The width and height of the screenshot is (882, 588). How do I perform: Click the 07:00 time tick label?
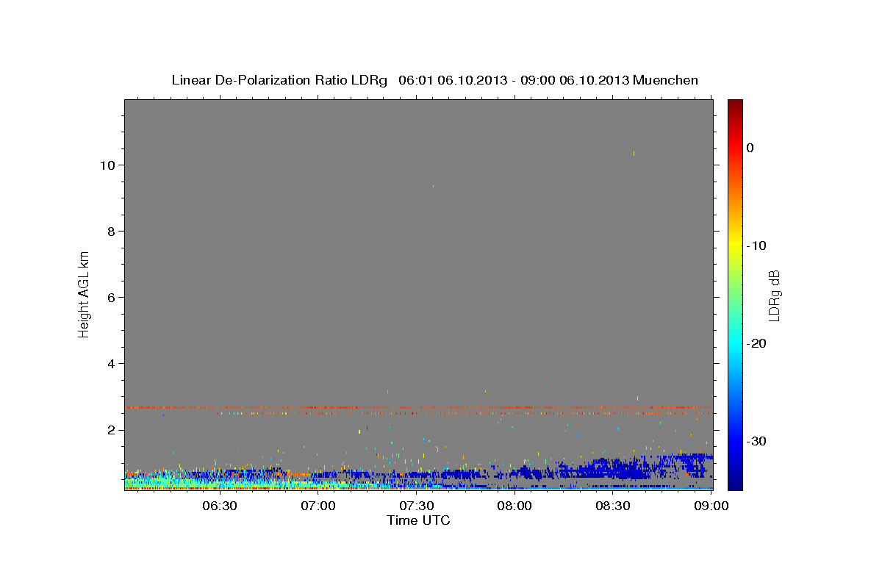318,506
